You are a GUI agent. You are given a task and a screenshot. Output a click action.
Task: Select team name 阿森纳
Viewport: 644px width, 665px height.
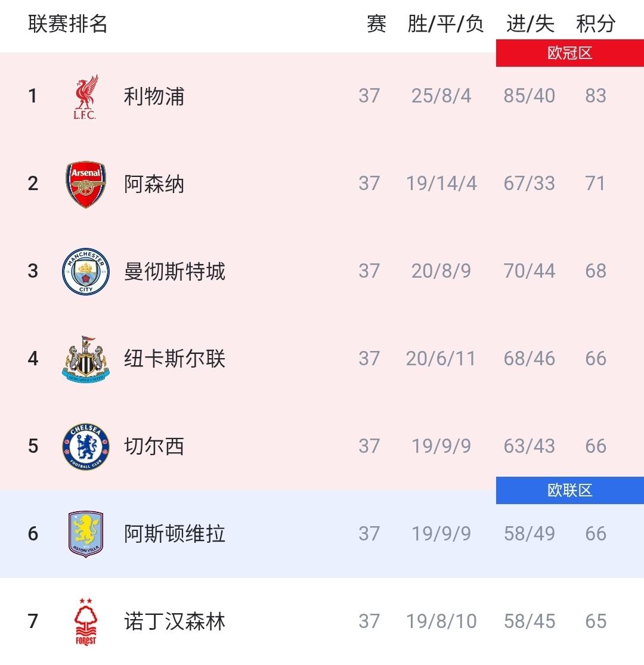click(154, 184)
